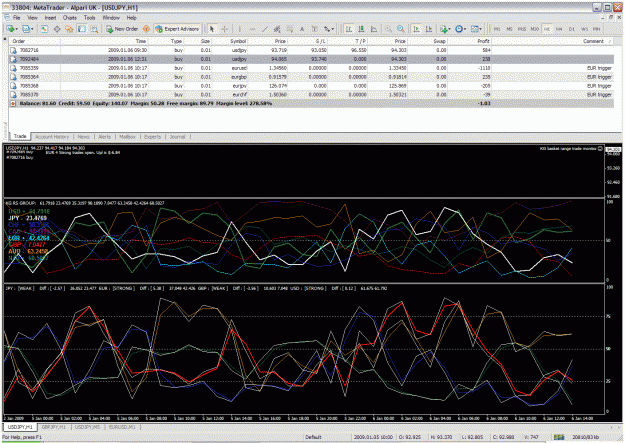Switch to the GBPJPY,H1 chart tab

point(54,427)
